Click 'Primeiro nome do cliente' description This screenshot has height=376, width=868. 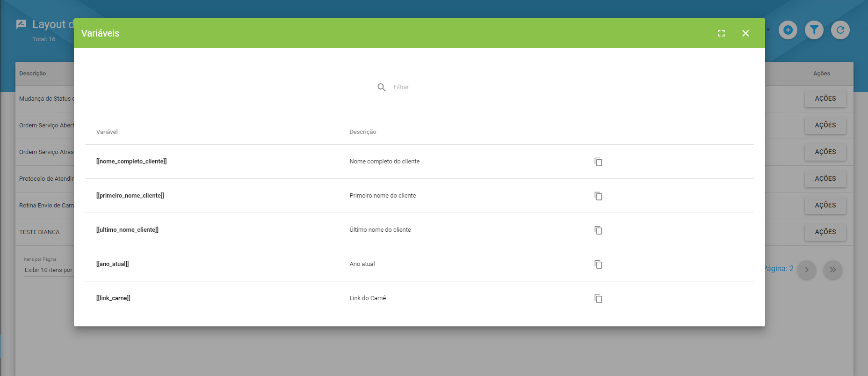383,196
